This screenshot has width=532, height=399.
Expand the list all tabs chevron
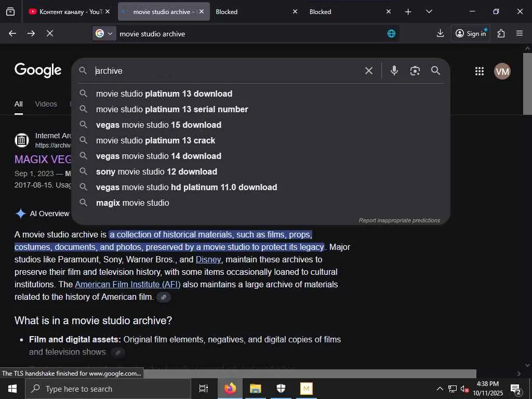click(429, 11)
